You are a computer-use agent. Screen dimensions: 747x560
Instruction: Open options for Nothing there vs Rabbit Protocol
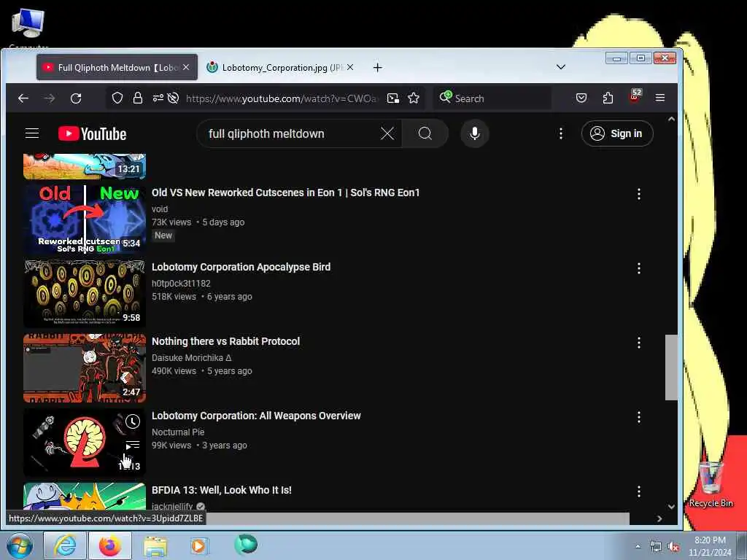[x=638, y=343]
